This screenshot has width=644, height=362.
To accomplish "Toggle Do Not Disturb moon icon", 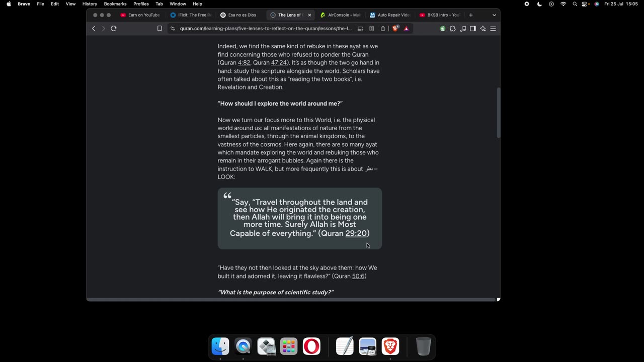I will pyautogui.click(x=539, y=4).
